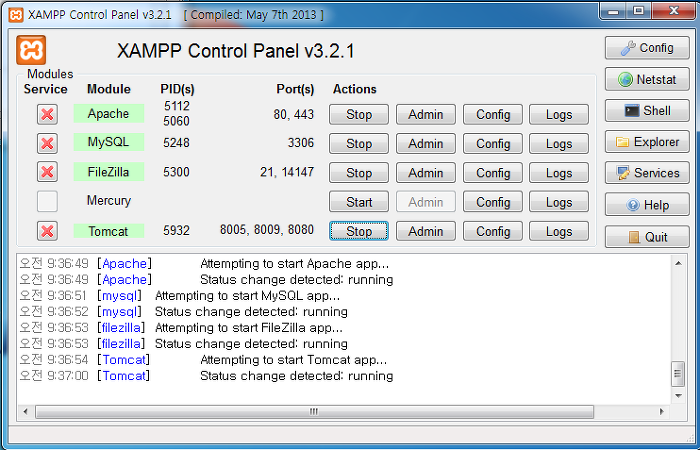Click the FileZilla ports '21, 14147'
Screen dimensions: 700x450
(287, 172)
